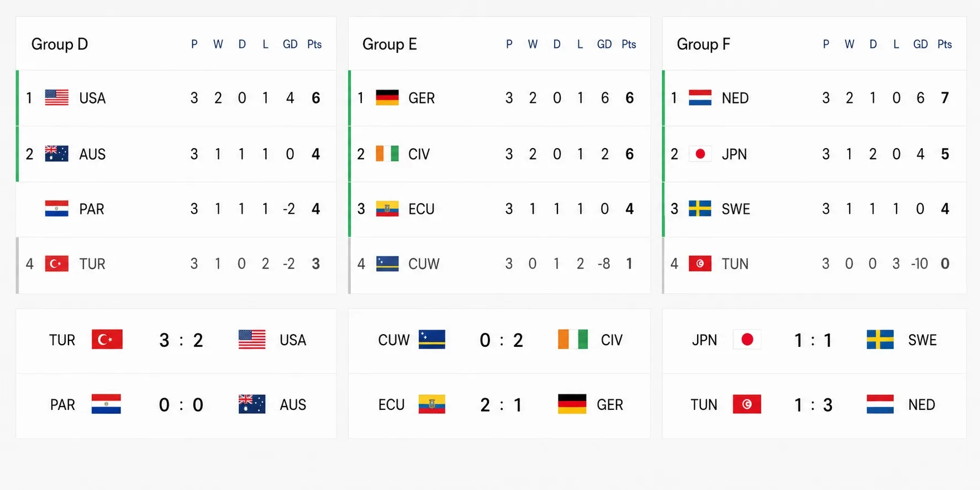Viewport: 980px width, 490px height.
Task: Click the Ivory Coast flag in Group E table
Action: point(387,154)
